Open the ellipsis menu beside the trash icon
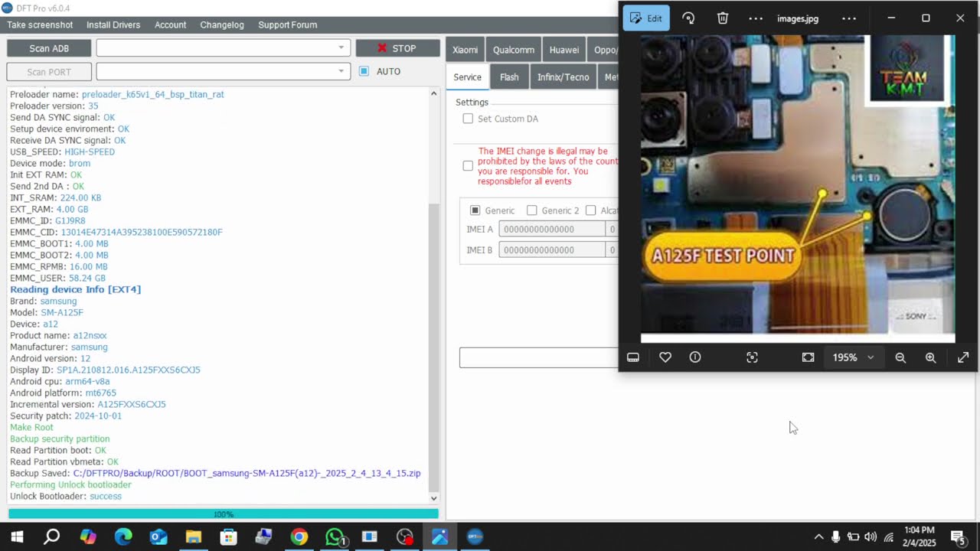 click(756, 18)
